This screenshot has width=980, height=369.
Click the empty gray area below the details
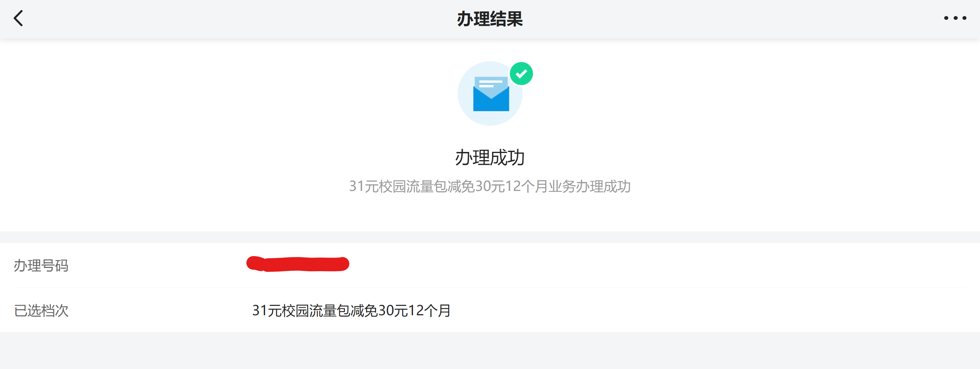490,351
